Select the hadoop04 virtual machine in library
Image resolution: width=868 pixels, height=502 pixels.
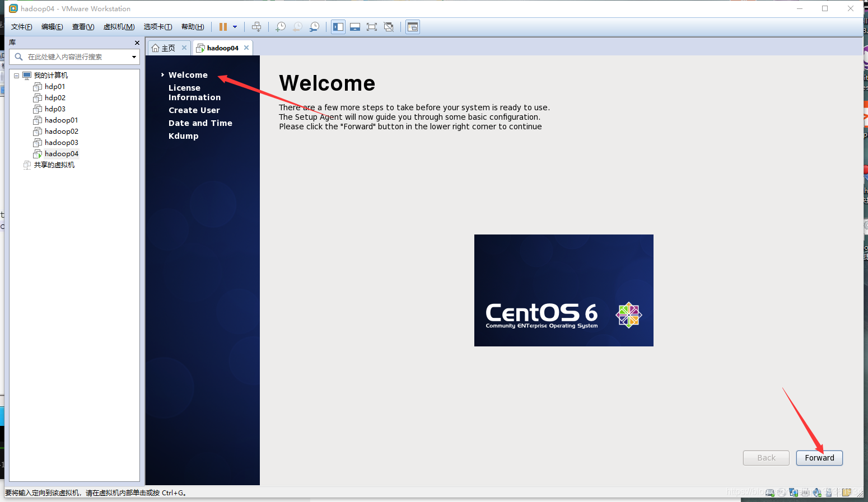pos(62,154)
